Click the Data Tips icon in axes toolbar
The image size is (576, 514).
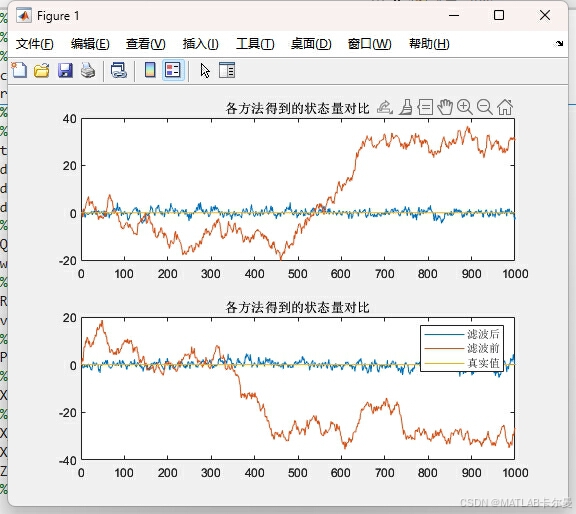coord(425,107)
